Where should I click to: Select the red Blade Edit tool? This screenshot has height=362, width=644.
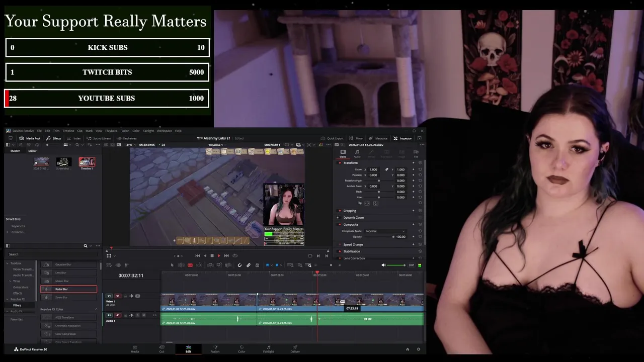190,265
